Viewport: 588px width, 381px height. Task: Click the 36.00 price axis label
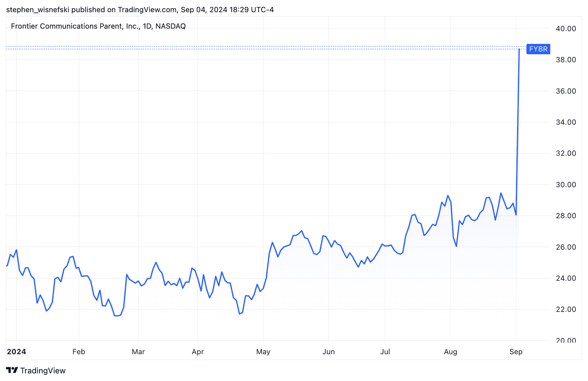tap(566, 91)
